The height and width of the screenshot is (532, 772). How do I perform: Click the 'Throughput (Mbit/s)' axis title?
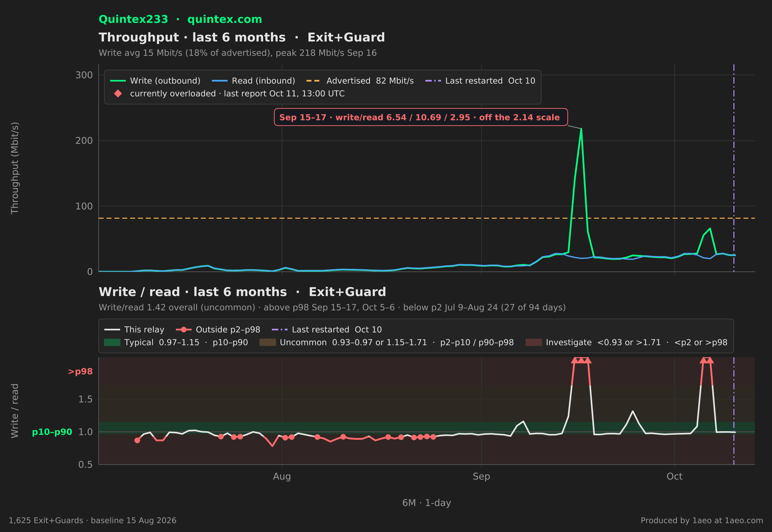(15, 168)
